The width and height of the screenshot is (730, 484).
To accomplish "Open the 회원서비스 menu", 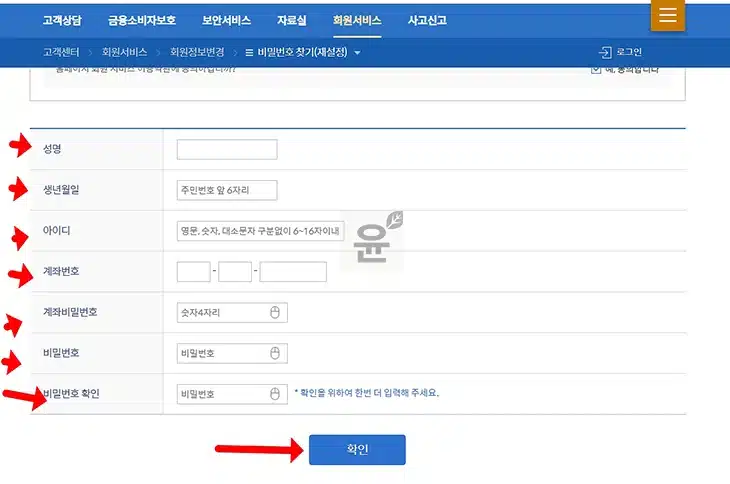I will tap(357, 20).
